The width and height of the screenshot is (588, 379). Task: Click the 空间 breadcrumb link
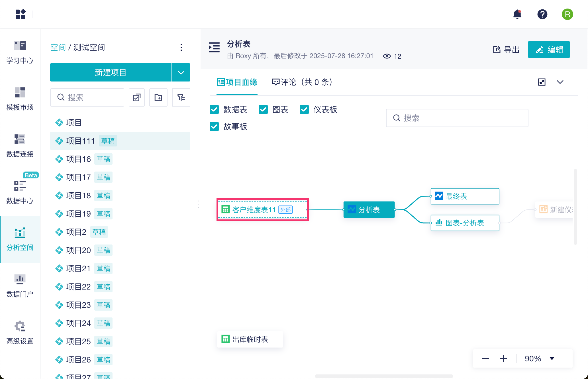tap(58, 47)
